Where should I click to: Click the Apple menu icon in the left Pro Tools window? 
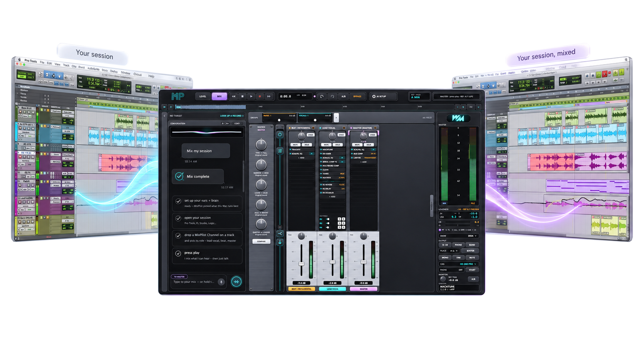pyautogui.click(x=20, y=60)
